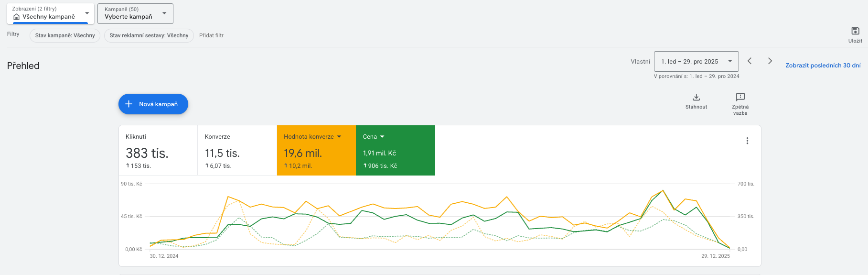Image resolution: width=868 pixels, height=275 pixels.
Task: Click the chart peak near December 2025
Action: point(663,190)
